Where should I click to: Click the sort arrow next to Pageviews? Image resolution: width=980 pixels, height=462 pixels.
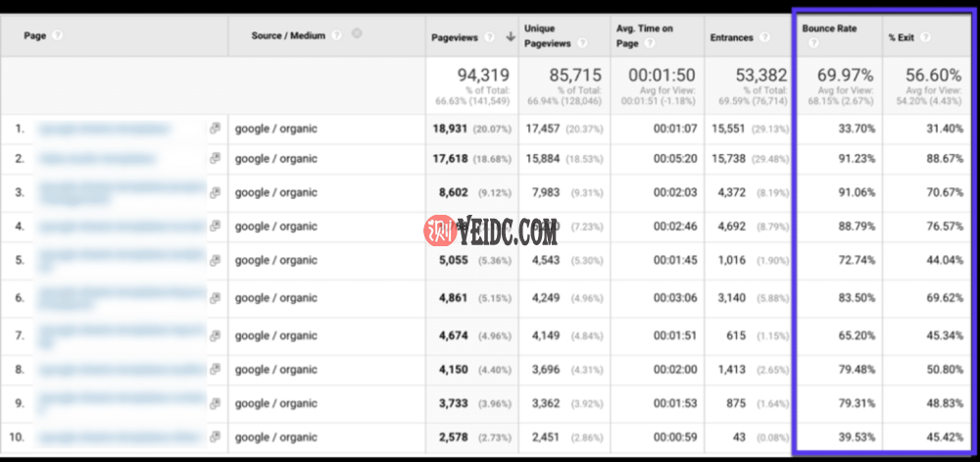click(x=511, y=37)
